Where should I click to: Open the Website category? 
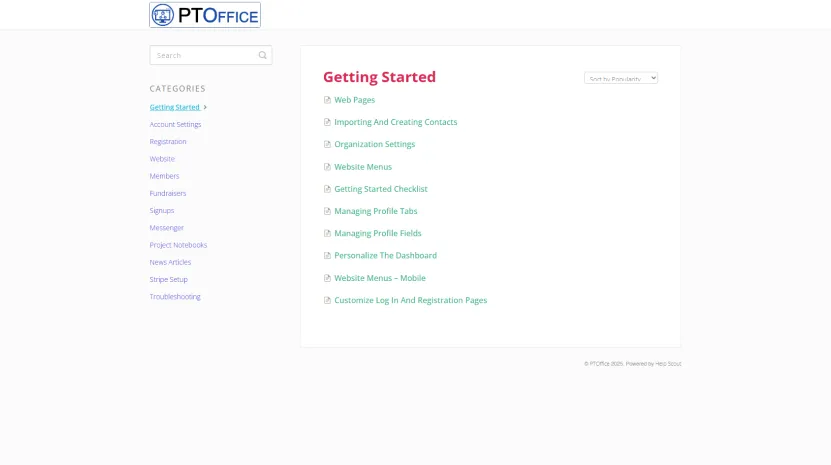tap(162, 159)
